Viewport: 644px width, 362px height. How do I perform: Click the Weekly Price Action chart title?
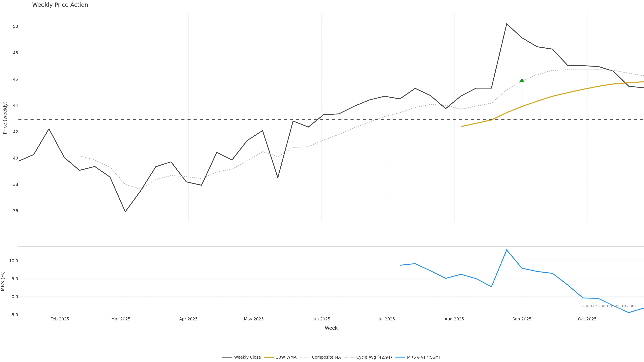(60, 5)
